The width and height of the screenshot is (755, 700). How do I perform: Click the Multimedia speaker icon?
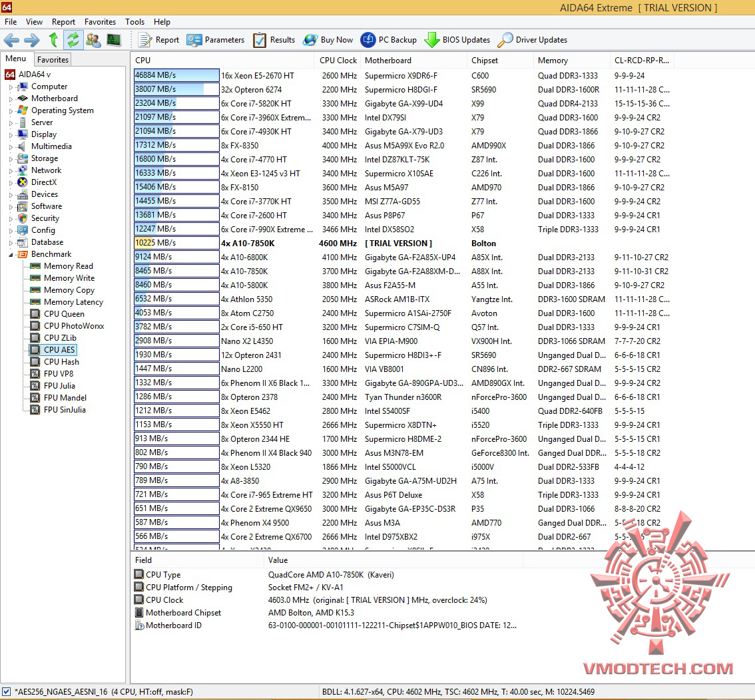pos(22,146)
